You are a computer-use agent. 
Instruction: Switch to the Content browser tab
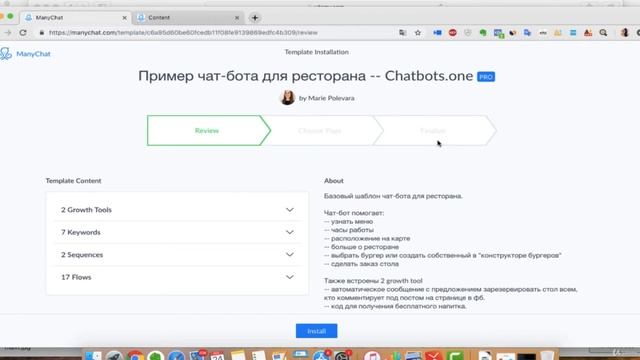point(188,18)
